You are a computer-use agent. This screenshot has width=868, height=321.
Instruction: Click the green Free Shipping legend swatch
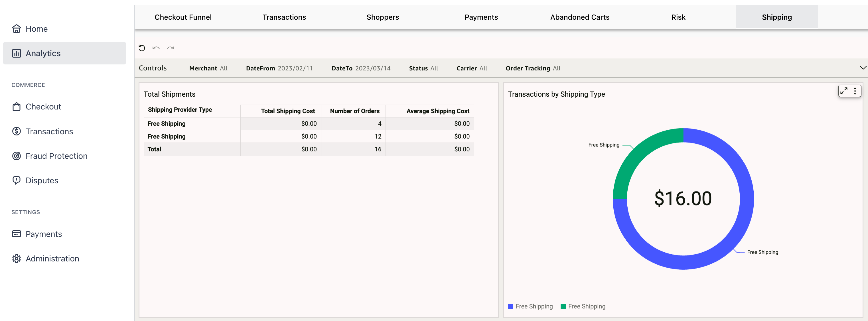[x=563, y=306]
